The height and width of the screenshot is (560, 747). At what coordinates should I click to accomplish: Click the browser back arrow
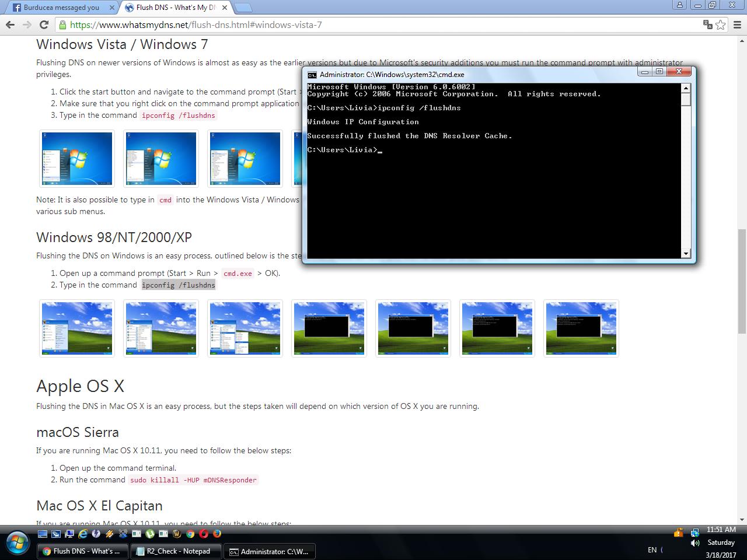tap(10, 24)
